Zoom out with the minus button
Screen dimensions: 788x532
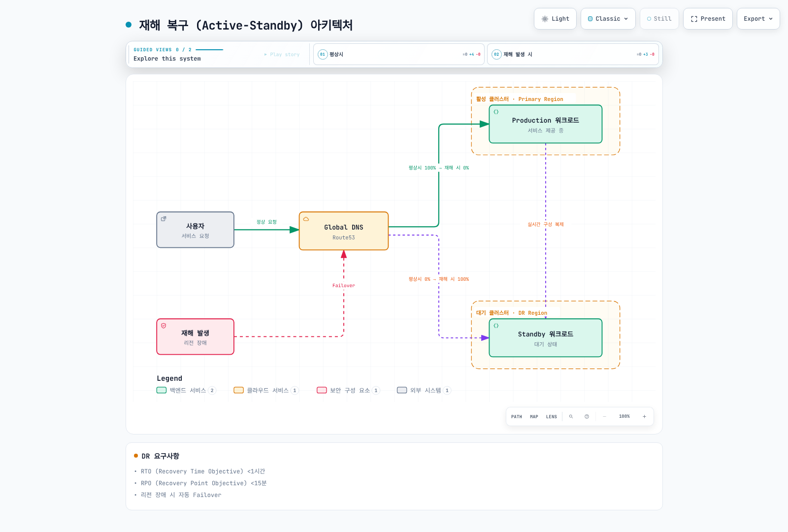605,417
